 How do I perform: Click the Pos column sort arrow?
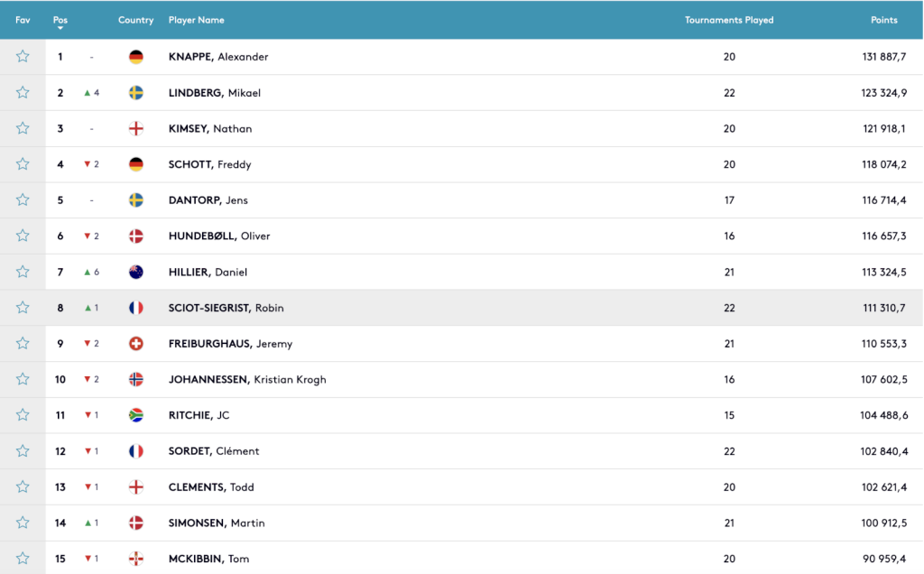coord(60,28)
